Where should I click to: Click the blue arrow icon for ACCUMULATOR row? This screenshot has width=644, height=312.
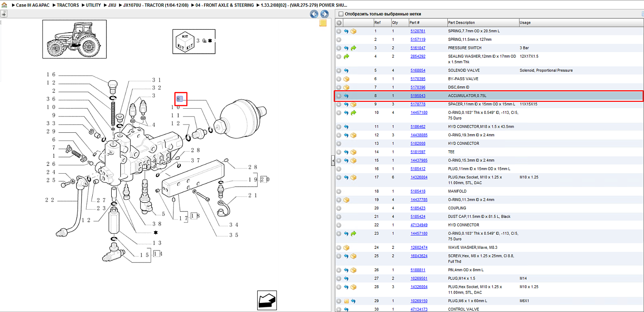[x=346, y=96]
